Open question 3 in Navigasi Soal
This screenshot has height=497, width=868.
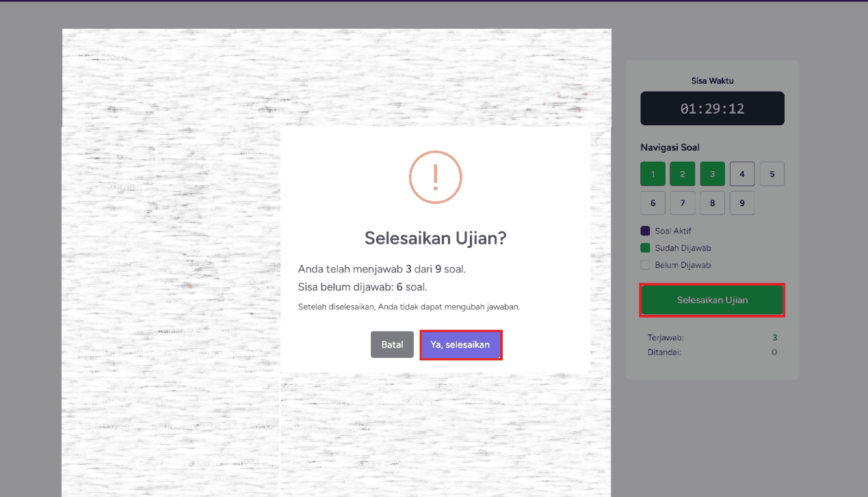(712, 174)
